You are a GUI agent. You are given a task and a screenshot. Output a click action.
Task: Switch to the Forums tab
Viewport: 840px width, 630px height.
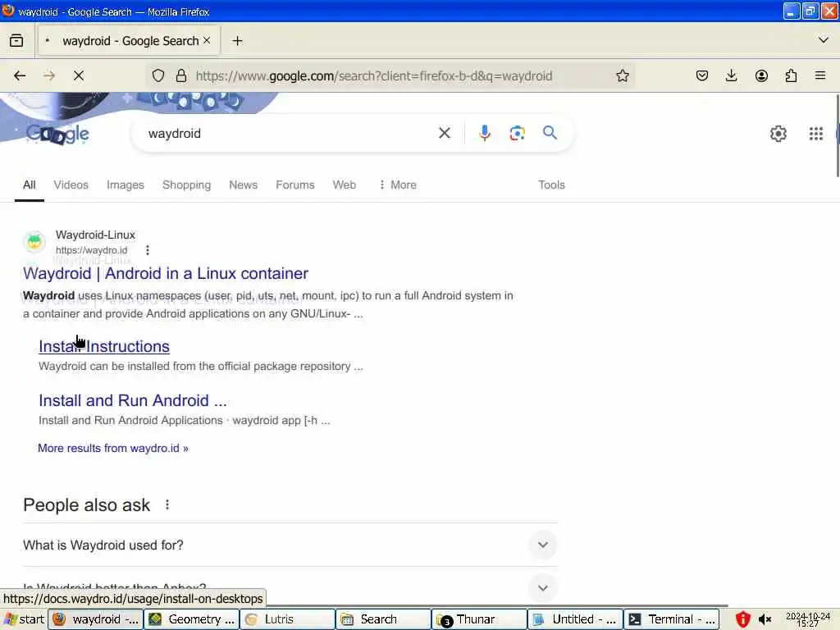tap(295, 185)
